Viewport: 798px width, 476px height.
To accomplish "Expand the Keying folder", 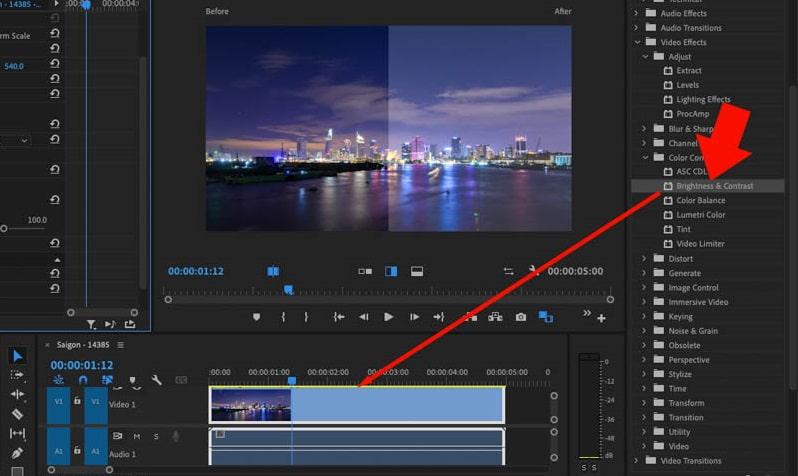I will pyautogui.click(x=644, y=316).
